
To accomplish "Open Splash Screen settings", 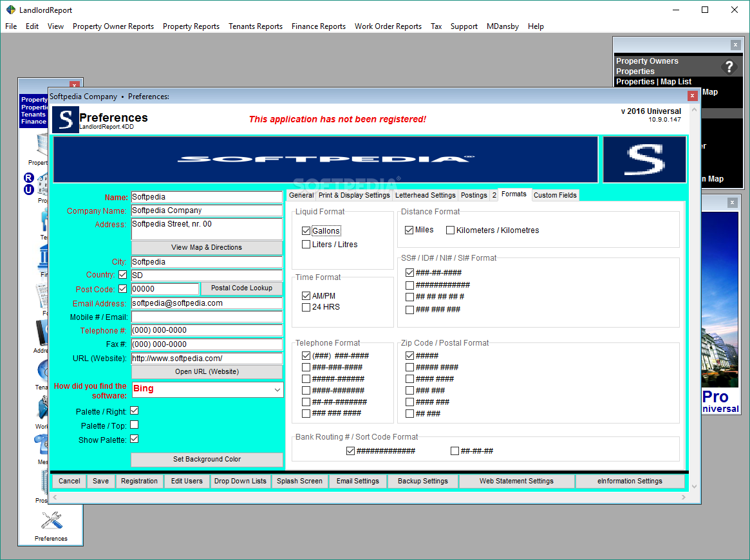I will tap(299, 481).
